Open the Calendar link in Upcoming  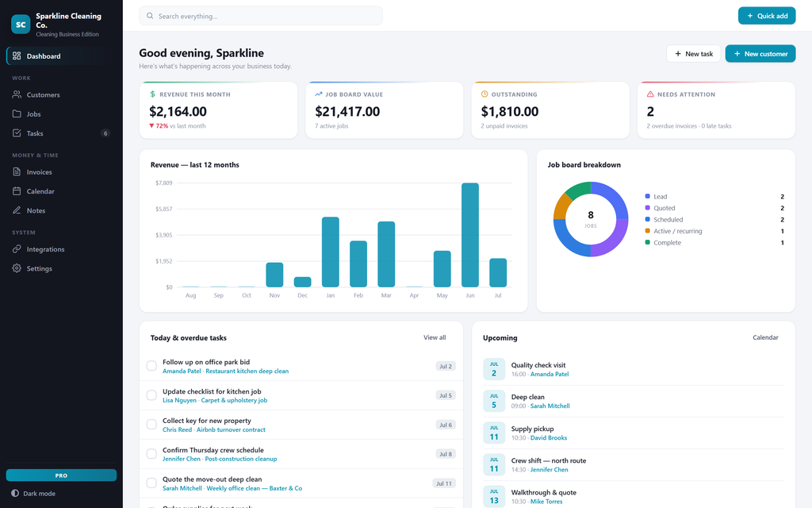pyautogui.click(x=765, y=337)
